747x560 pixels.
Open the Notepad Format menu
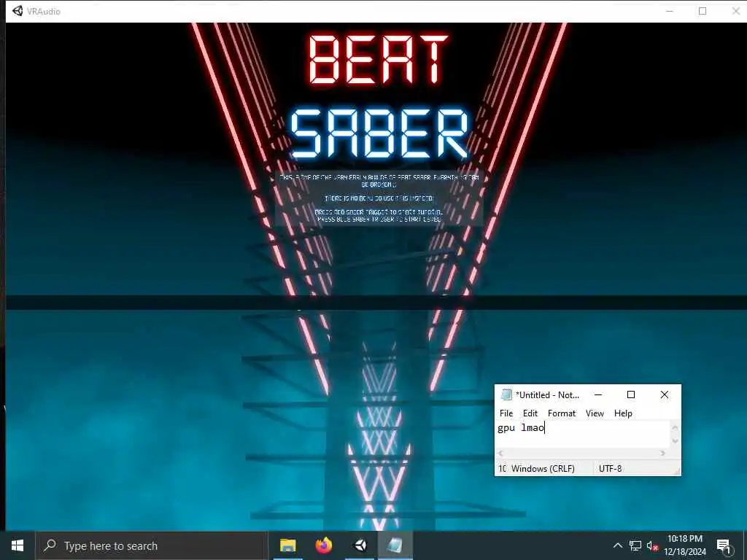pos(562,413)
